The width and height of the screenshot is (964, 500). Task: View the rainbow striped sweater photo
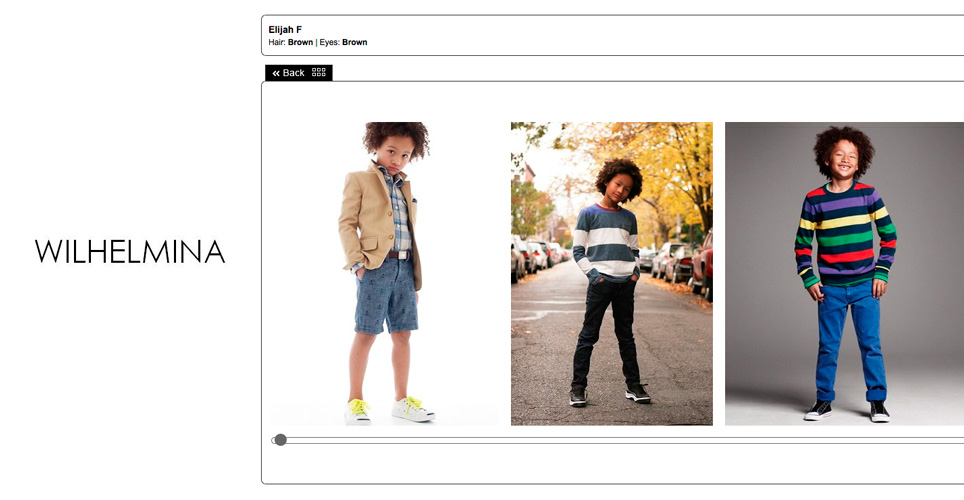tap(844, 274)
